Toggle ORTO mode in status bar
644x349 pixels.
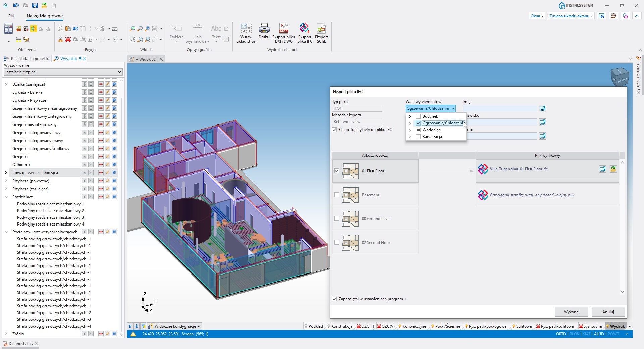click(561, 334)
